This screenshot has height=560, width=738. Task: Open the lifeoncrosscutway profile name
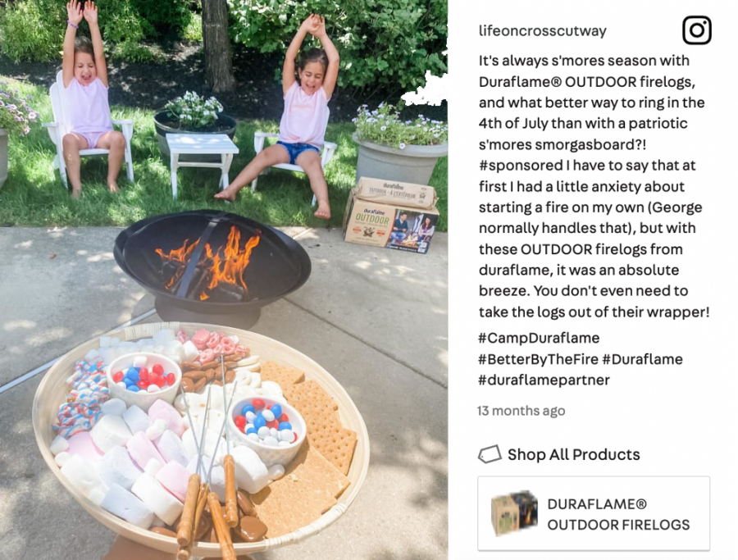tap(543, 30)
